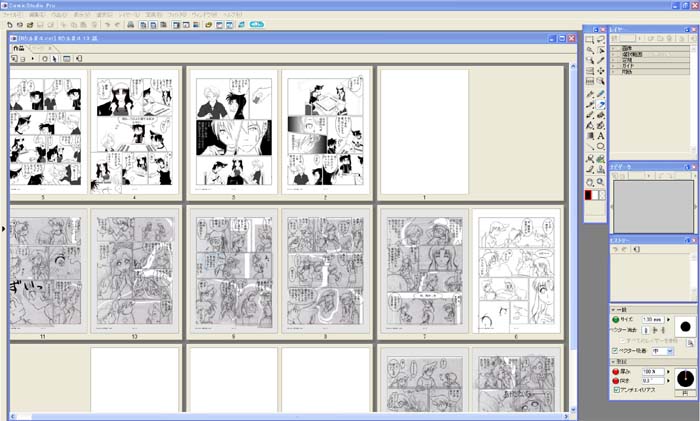Image resolution: width=700 pixels, height=421 pixels.
Task: Click the yellow folder icon in toolbar
Action: pos(208,25)
